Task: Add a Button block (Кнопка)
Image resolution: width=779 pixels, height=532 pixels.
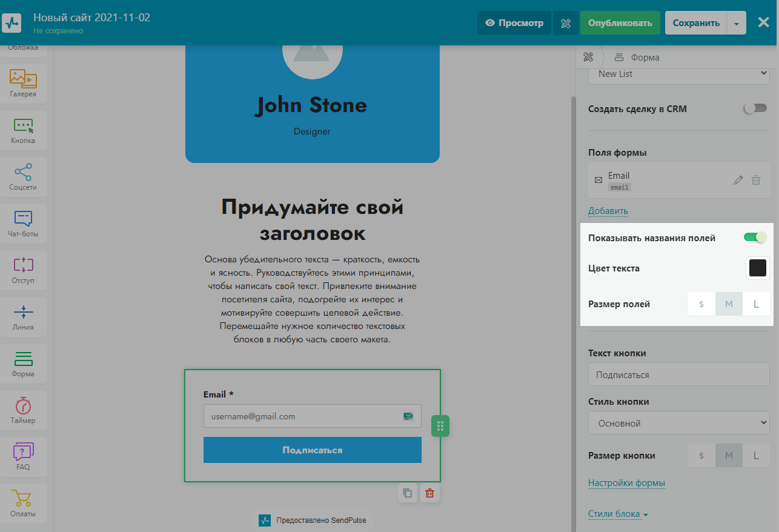Action: click(x=23, y=130)
